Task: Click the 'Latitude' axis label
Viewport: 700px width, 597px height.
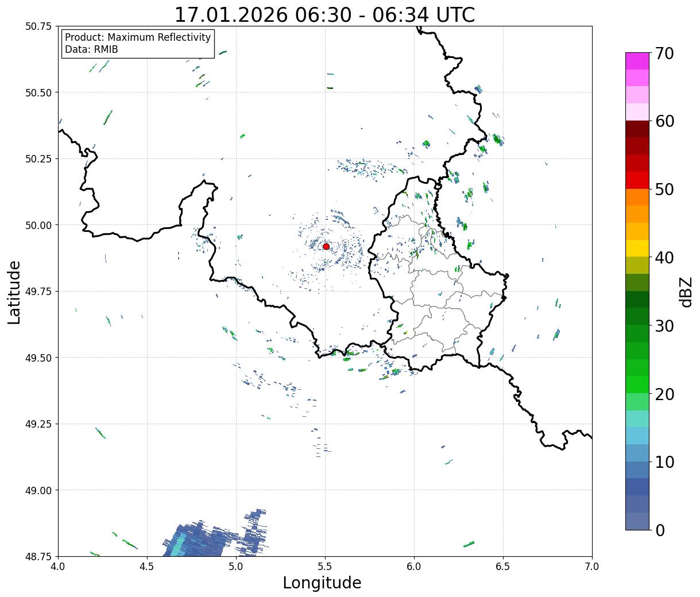Action: click(x=14, y=292)
